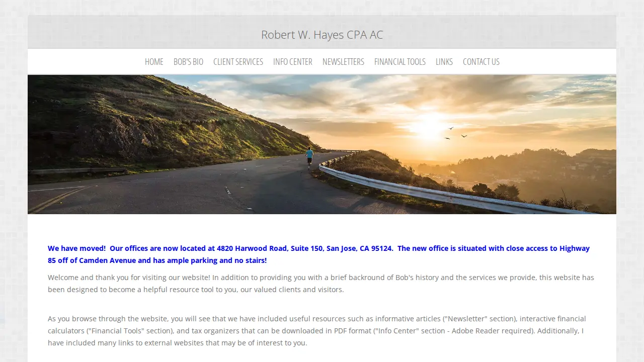Open the HOME menu item
Screen dimensions: 644x362
[154, 62]
